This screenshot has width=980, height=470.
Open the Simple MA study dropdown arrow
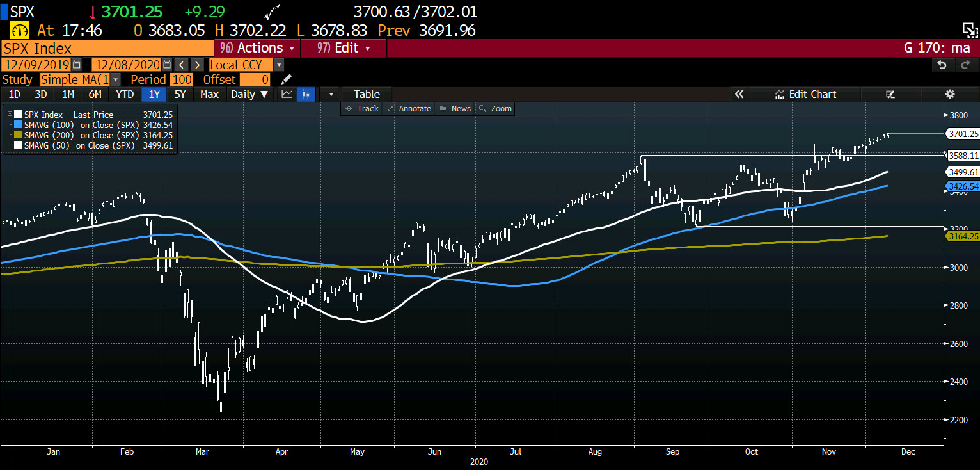[115, 79]
